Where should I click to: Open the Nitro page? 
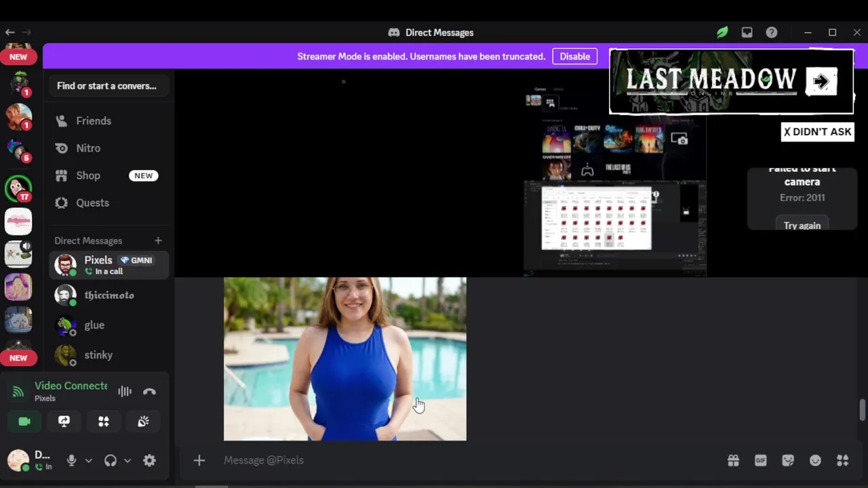108,148
